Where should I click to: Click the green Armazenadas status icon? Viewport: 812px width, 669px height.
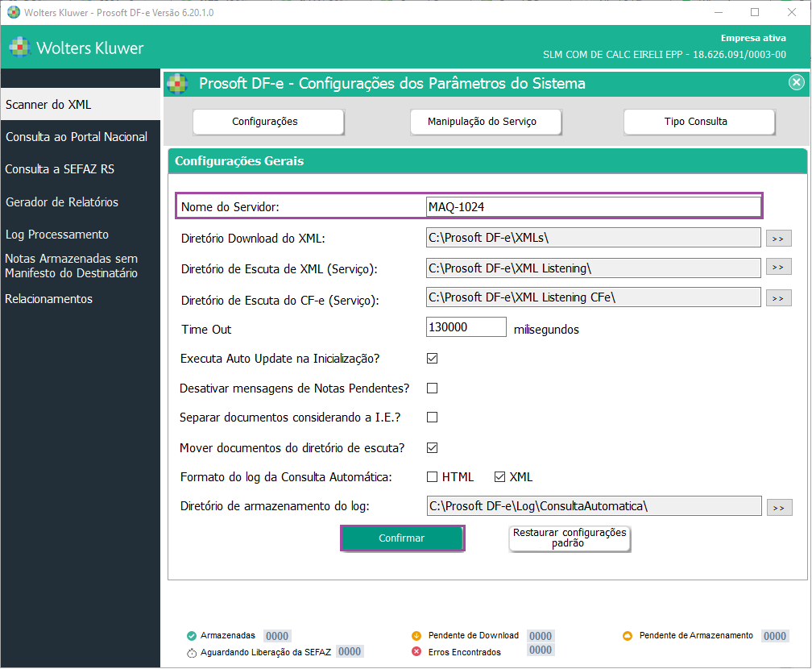(x=192, y=636)
